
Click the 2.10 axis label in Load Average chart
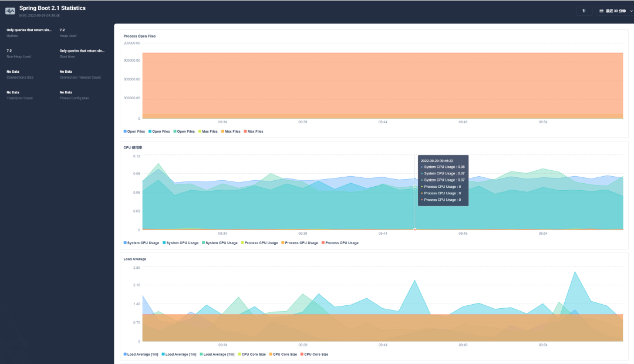click(x=137, y=285)
